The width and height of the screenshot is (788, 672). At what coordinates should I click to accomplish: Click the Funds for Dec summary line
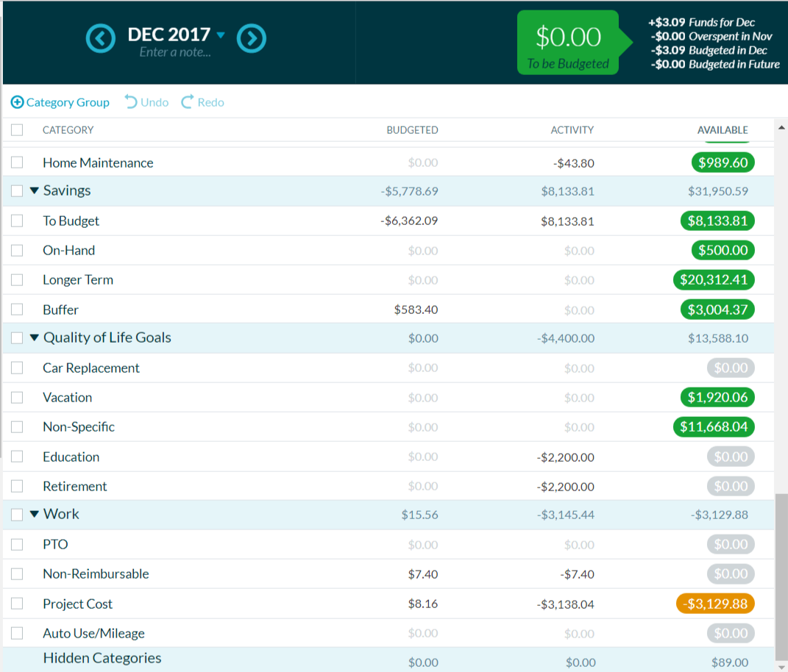coord(702,22)
